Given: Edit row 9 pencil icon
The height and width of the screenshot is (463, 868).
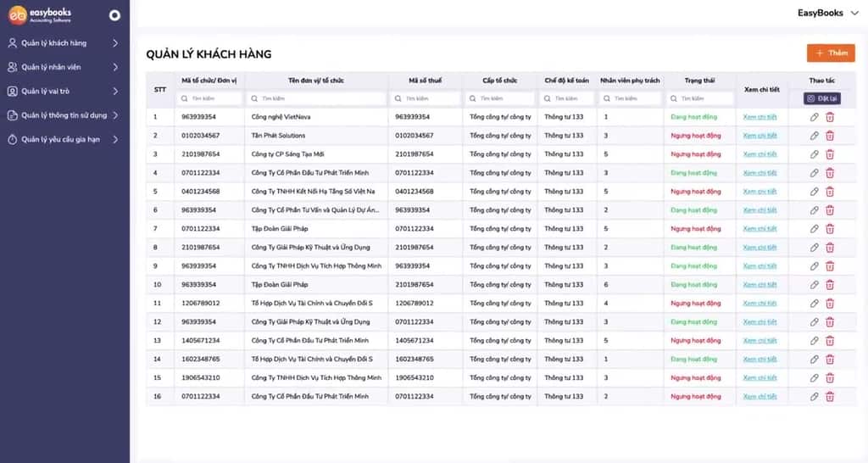Looking at the screenshot, I should 814,265.
